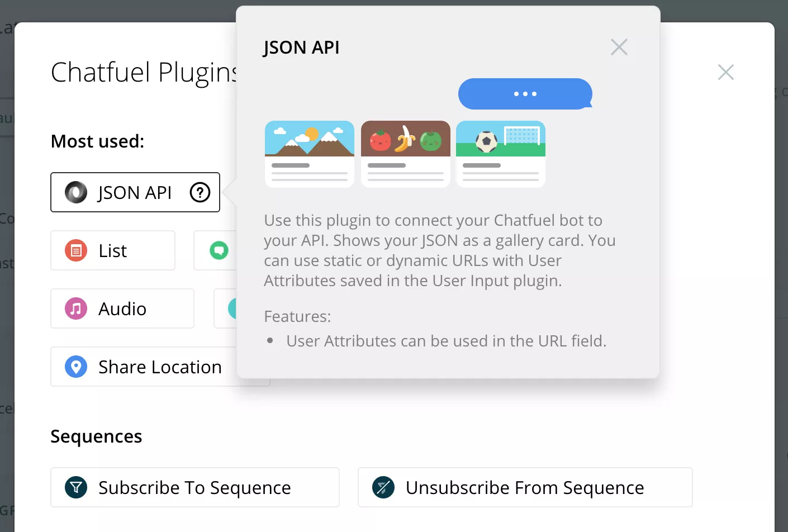Click the Unsubscribe From Sequence funnel icon
This screenshot has height=532, width=788.
383,487
